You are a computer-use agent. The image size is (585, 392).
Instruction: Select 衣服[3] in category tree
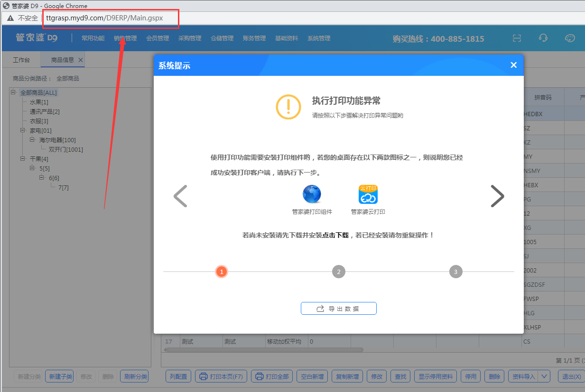pos(39,121)
